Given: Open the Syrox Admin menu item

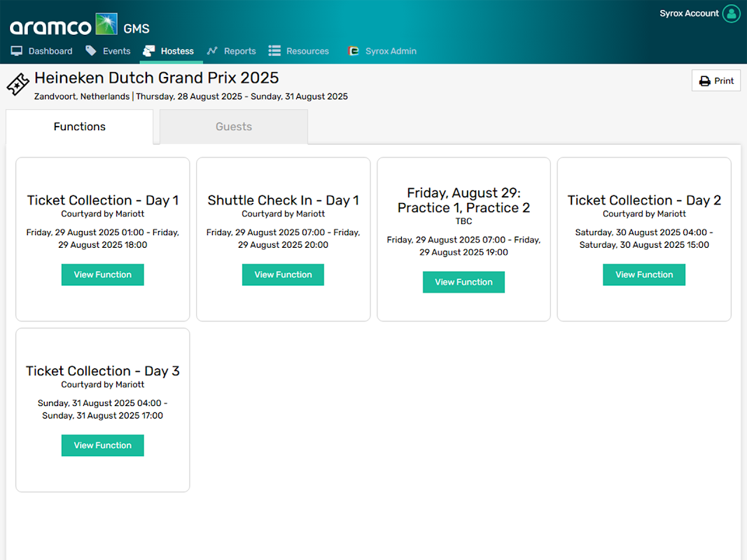Looking at the screenshot, I should (382, 51).
